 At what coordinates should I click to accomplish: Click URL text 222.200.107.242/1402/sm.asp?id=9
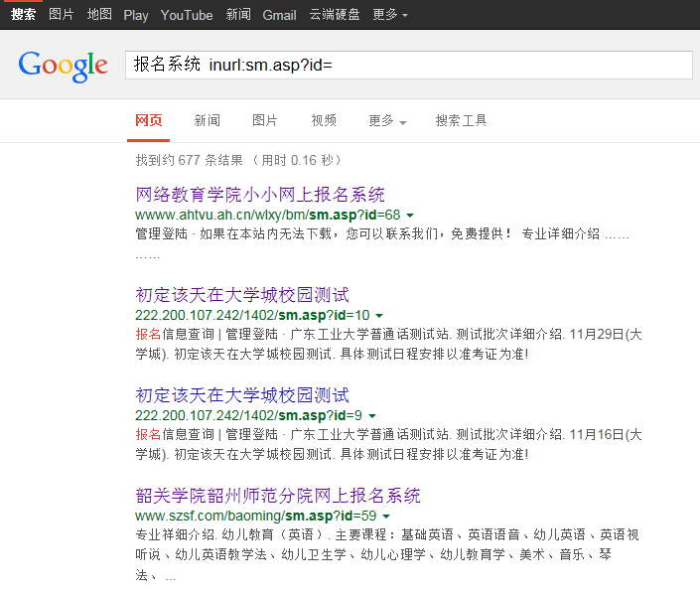[248, 415]
